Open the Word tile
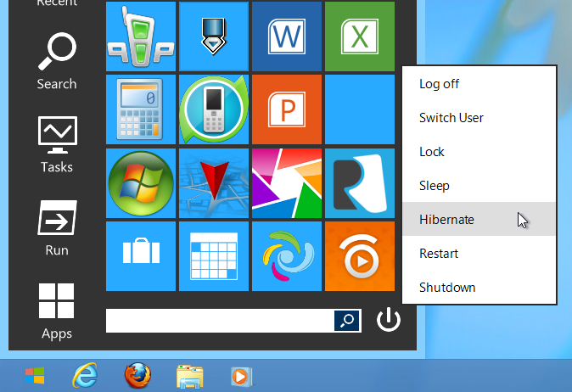The height and width of the screenshot is (392, 572). [287, 36]
